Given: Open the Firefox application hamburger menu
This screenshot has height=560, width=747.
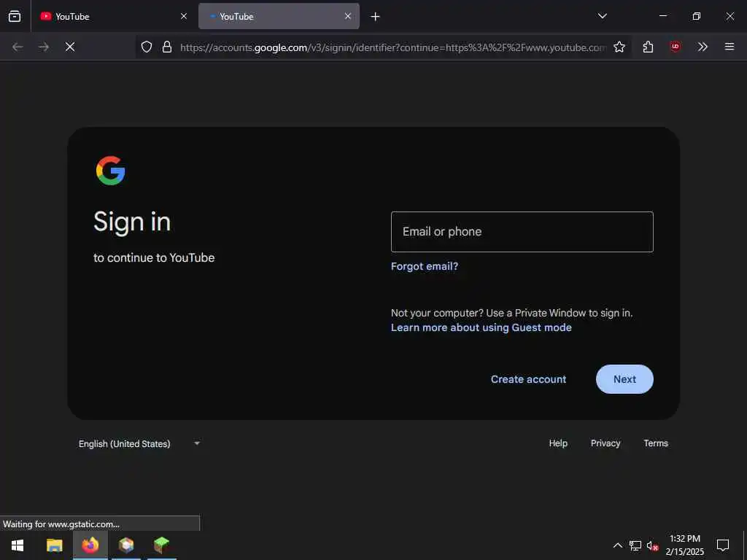Looking at the screenshot, I should click(x=729, y=47).
